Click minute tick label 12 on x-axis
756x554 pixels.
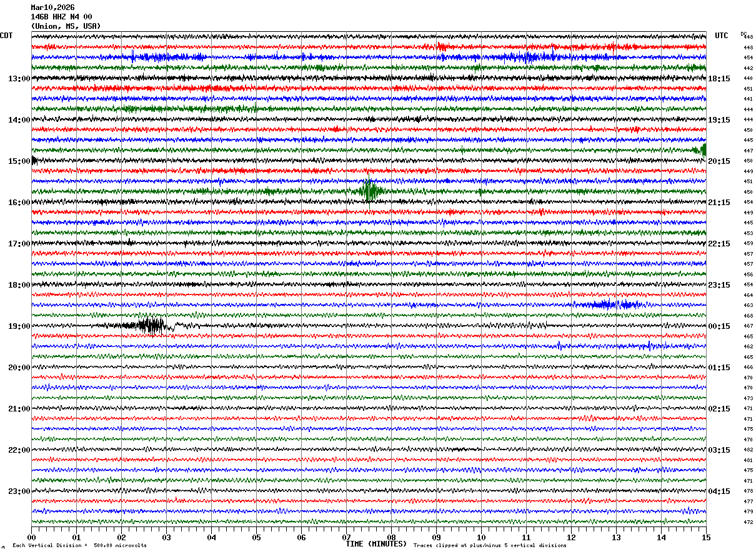[x=571, y=537]
